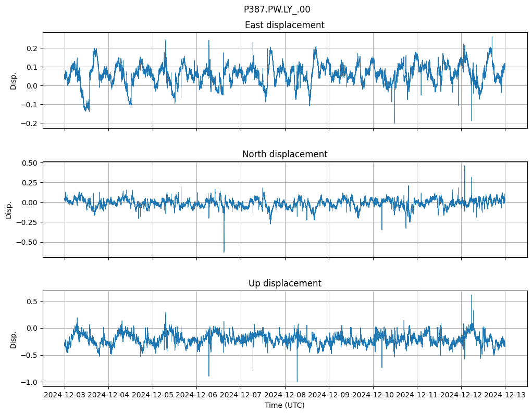The width and height of the screenshot is (532, 414).
Task: Pick the 2024-12-10 date tick label
Action: click(373, 395)
